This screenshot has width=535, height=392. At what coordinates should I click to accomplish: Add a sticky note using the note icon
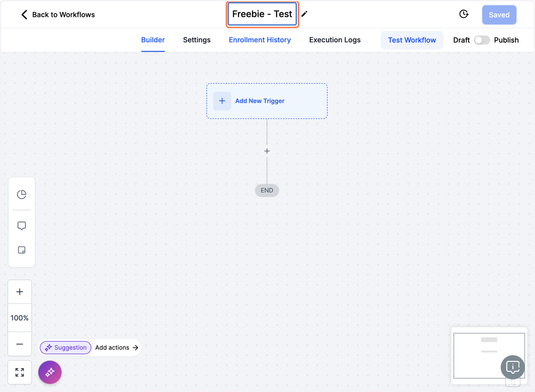(x=21, y=250)
